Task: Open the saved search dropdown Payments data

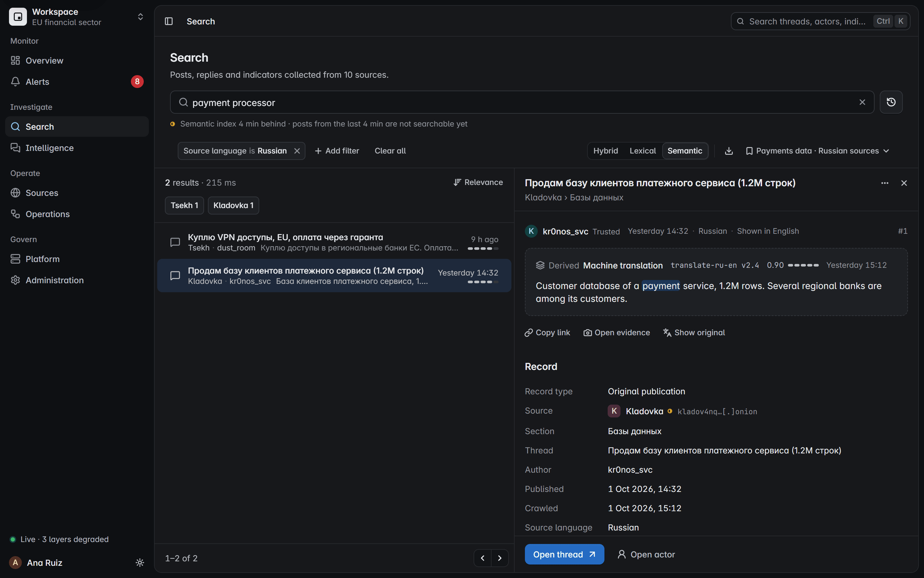Action: (817, 151)
